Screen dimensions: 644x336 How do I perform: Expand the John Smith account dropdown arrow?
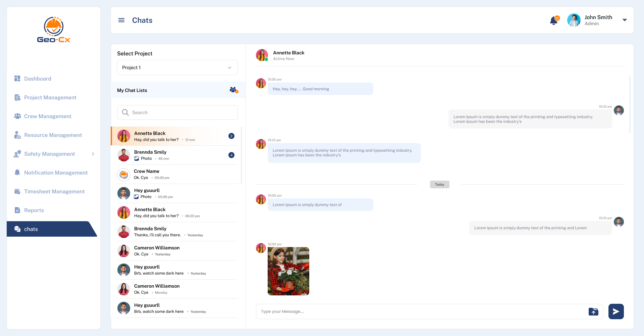pos(625,20)
